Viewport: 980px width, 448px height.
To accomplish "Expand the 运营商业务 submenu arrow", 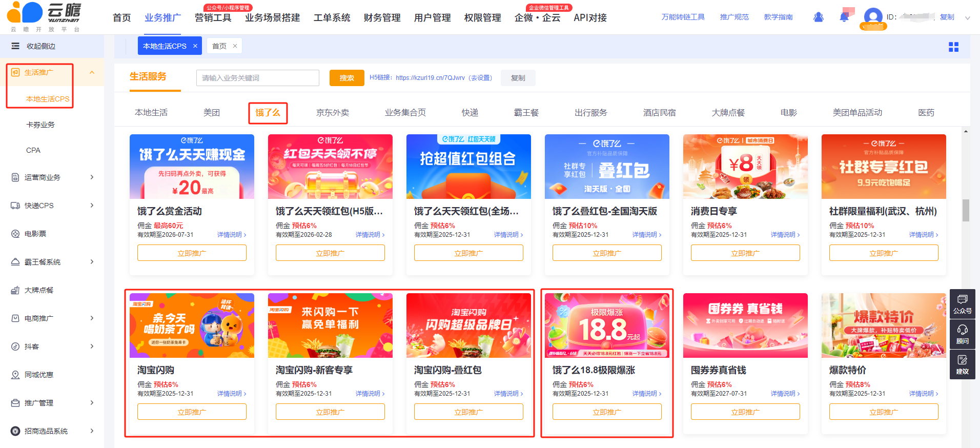I will coord(92,177).
